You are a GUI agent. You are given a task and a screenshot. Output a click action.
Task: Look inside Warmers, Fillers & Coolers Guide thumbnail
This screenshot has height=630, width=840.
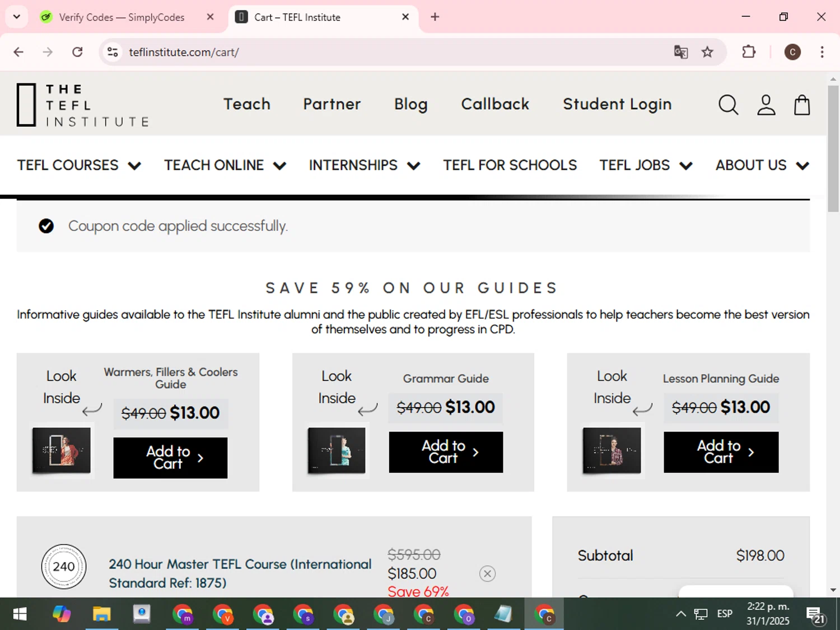(x=62, y=450)
